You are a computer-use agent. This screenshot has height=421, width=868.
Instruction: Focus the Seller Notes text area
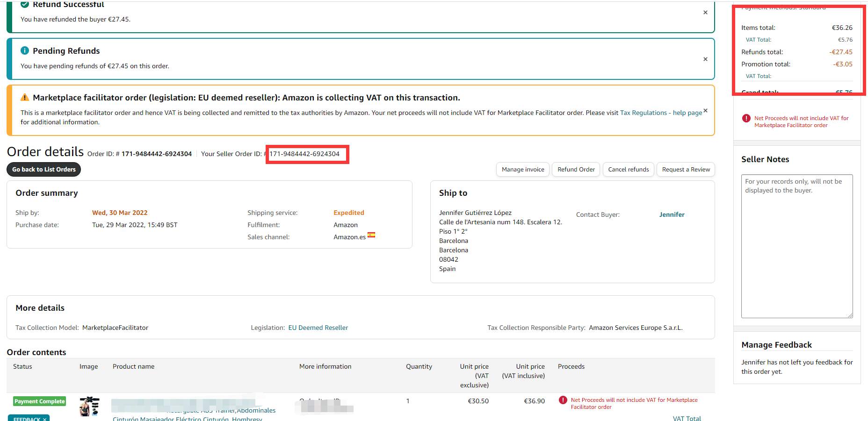(796, 246)
